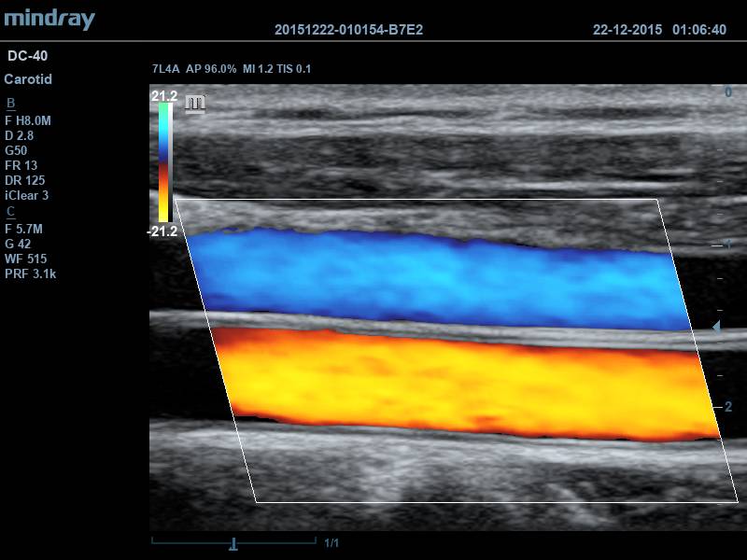Viewport: 747px width, 560px height.
Task: Click the F H8.0M frequency parameter
Action: click(x=28, y=119)
